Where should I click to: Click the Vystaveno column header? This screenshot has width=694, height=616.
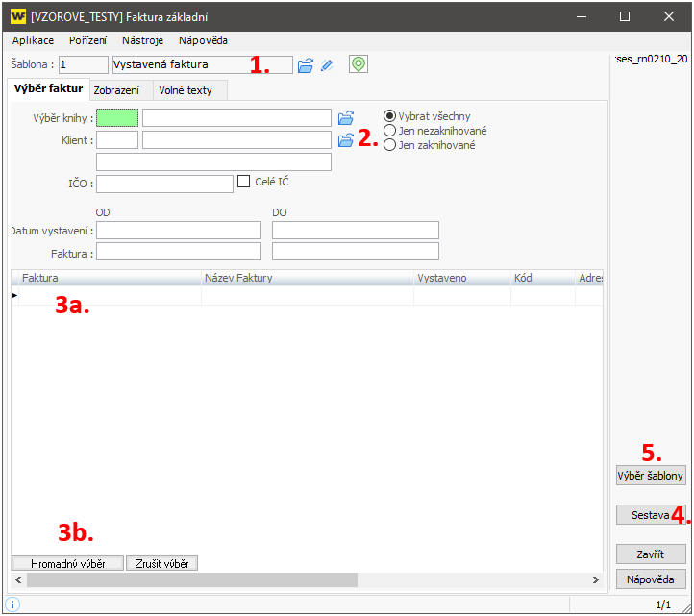[x=462, y=278]
